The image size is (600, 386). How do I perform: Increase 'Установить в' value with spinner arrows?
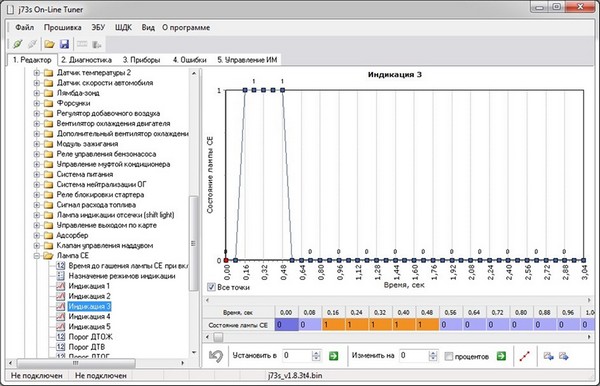[x=316, y=353]
